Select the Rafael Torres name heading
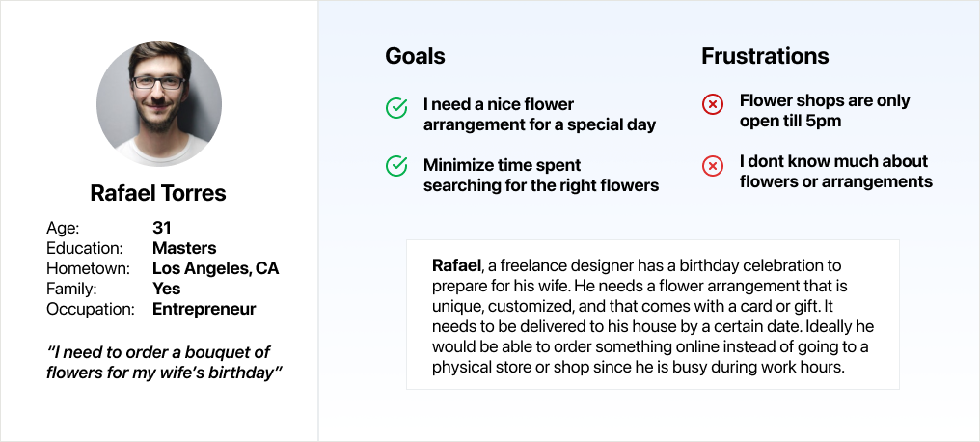 [x=158, y=193]
